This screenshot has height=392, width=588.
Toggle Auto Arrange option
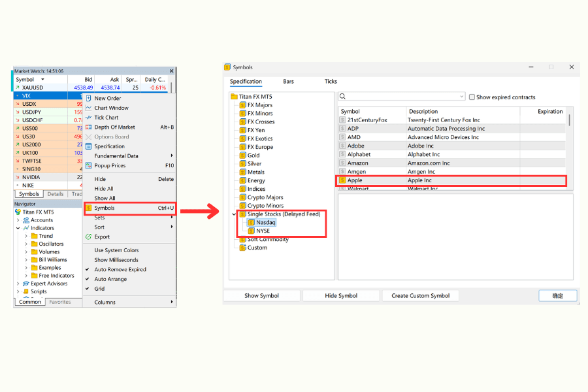point(110,279)
